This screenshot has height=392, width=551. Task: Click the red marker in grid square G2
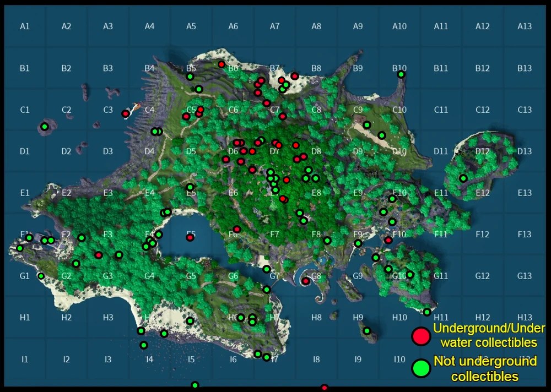point(98,255)
